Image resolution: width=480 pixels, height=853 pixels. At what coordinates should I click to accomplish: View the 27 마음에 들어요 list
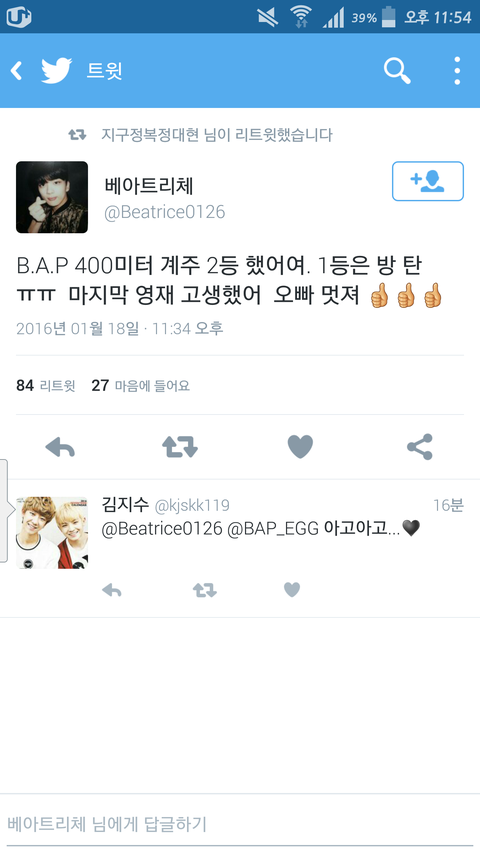click(x=140, y=386)
